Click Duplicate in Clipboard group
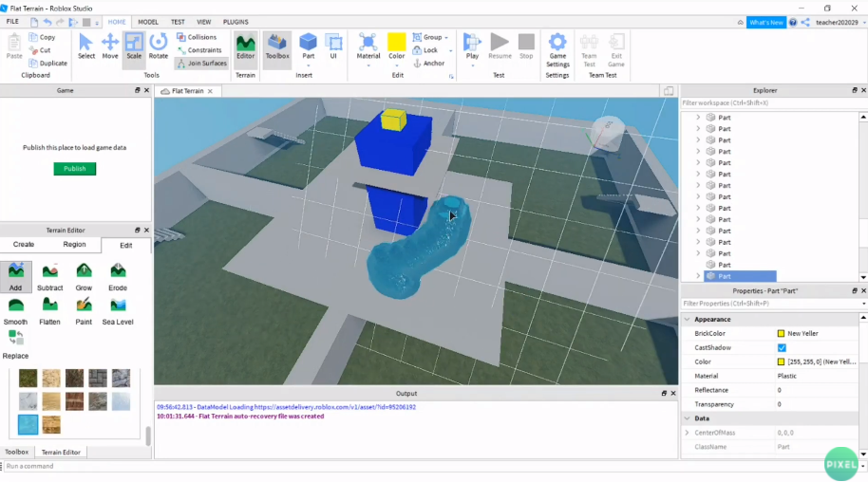Viewport: 868px width, 482px height. (47, 63)
